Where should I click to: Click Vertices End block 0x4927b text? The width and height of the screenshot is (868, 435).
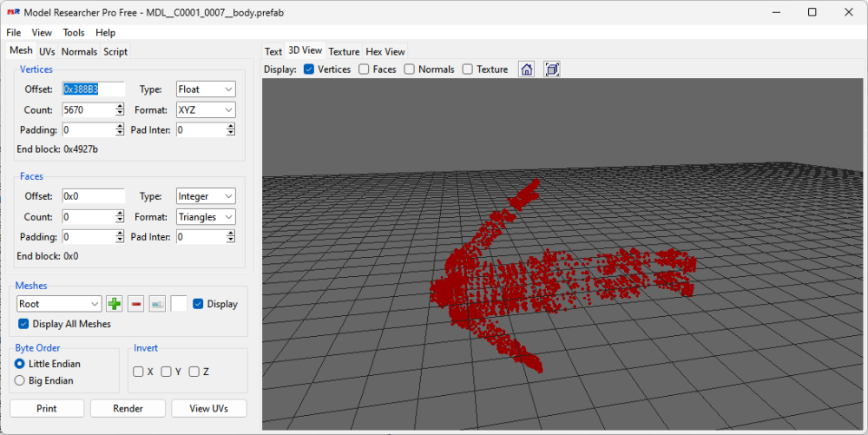coord(57,148)
